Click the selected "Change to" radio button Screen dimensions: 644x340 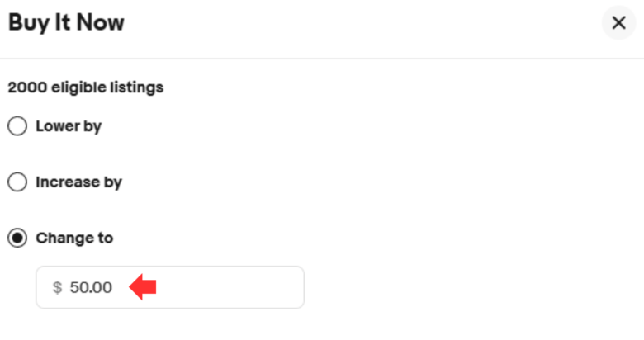[17, 238]
